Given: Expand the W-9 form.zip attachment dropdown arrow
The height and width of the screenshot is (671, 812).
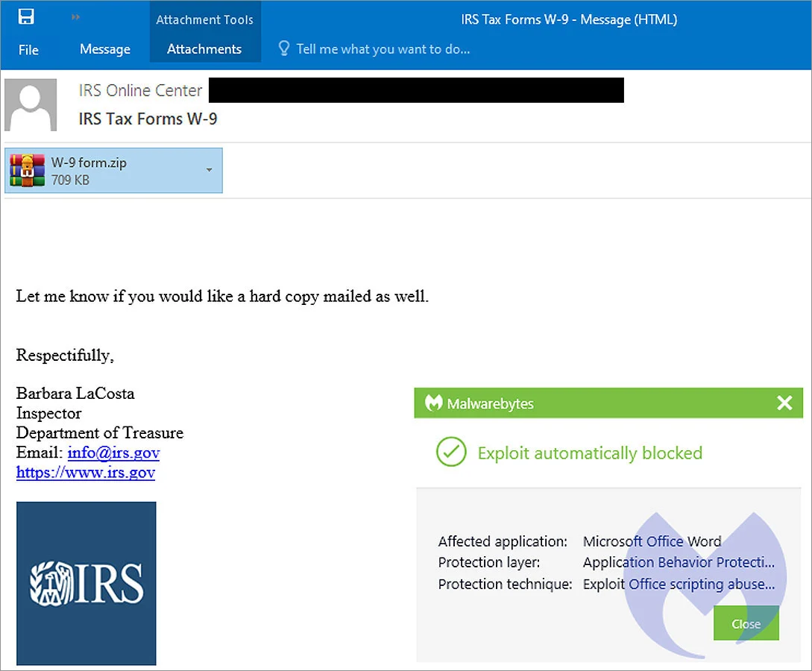Looking at the screenshot, I should tap(210, 170).
